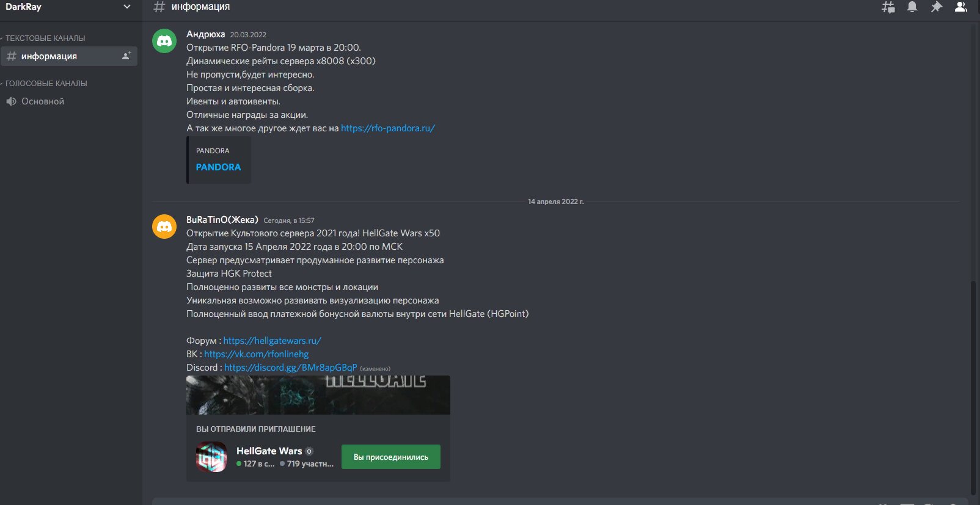
Task: Collapse ГОЛОСОВЫЕ КАНАЛЫ category
Action: [45, 83]
